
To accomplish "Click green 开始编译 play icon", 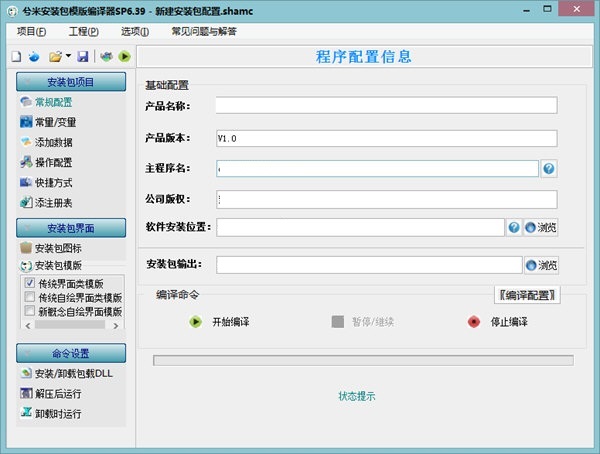I will click(196, 322).
